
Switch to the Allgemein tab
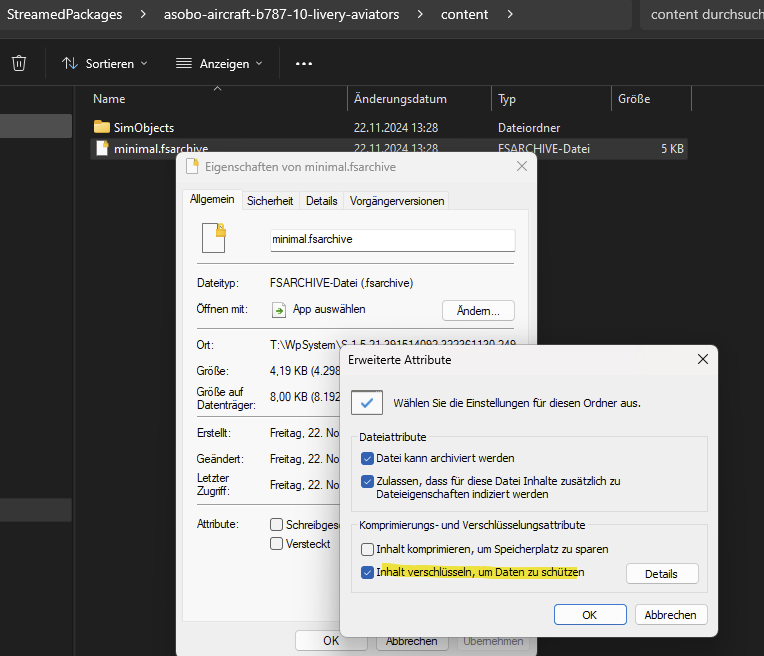click(212, 199)
